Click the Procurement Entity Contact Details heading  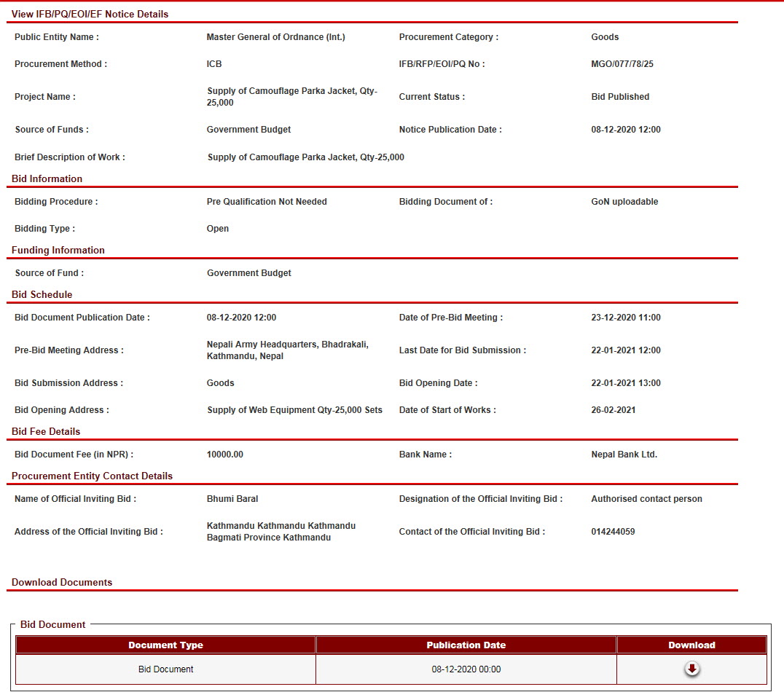click(92, 476)
